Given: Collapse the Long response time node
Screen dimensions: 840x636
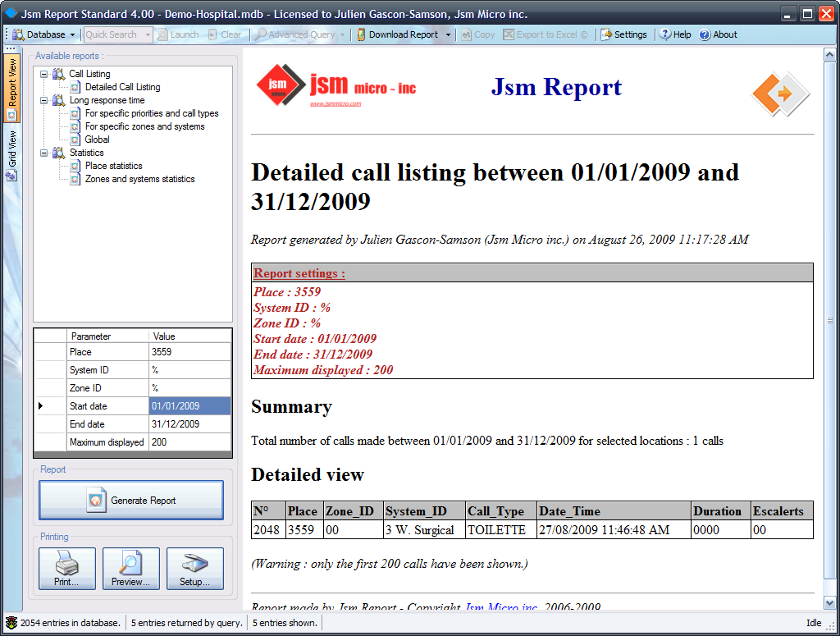Looking at the screenshot, I should 44,100.
